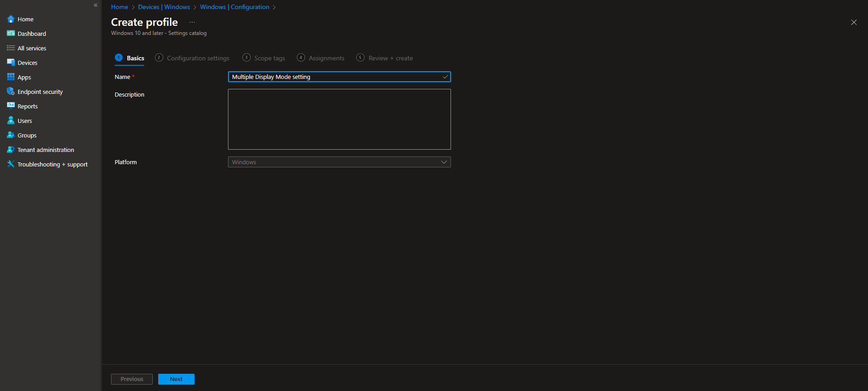Select the Reports menu label
868x391 pixels.
coord(28,106)
